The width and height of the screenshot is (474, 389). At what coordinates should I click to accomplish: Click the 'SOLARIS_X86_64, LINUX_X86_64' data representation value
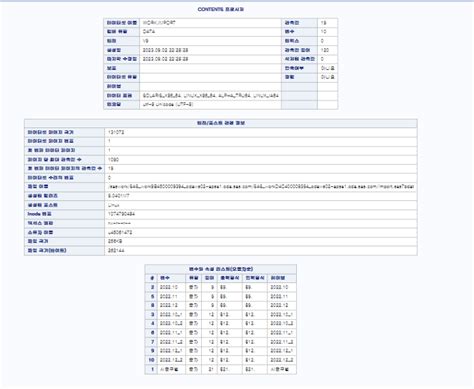pos(211,96)
